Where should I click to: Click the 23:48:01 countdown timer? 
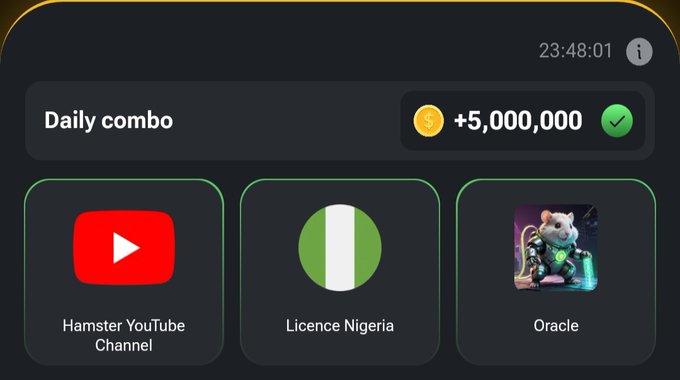point(575,51)
